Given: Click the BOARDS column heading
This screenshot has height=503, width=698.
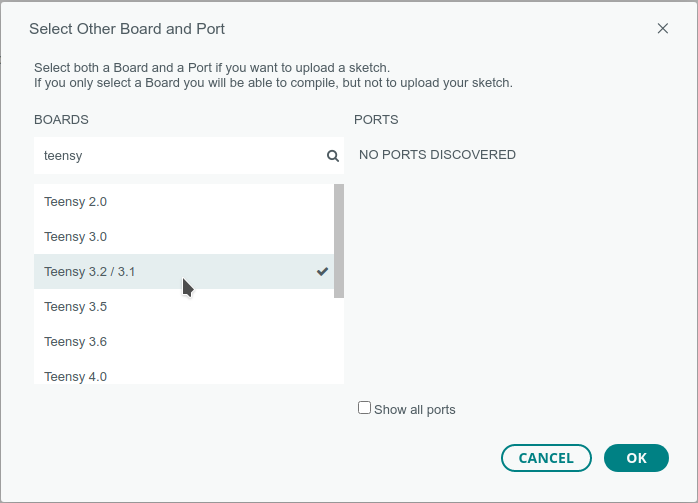Looking at the screenshot, I should pos(61,120).
